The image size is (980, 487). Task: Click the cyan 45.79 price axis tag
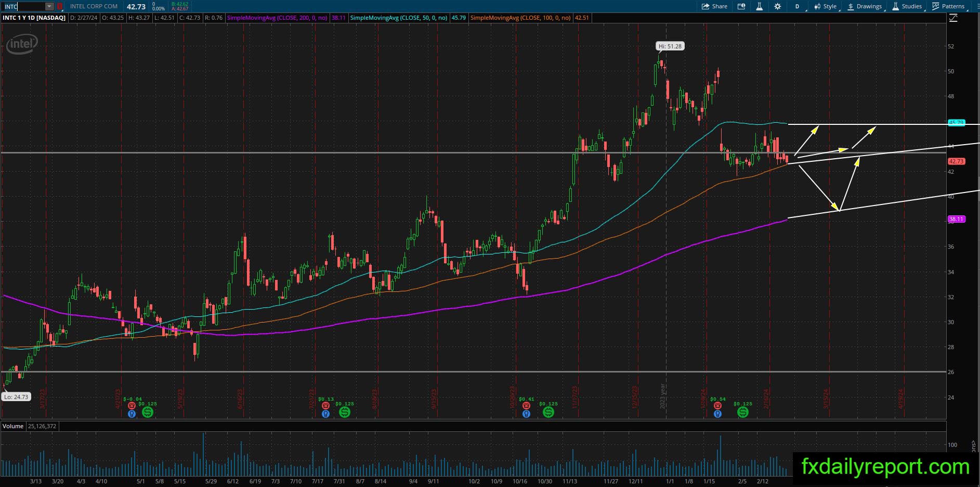tap(957, 123)
